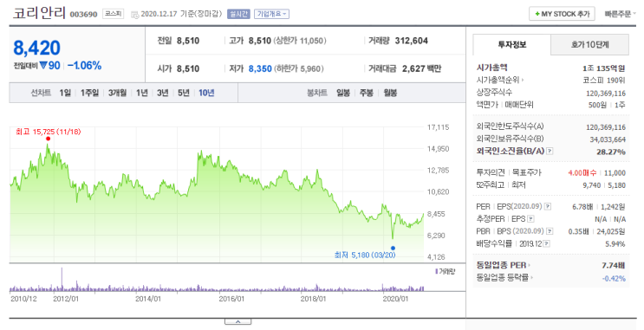Click the volume spike bar near 2012/01
Viewport: 644px width, 330px height.
(x=62, y=280)
